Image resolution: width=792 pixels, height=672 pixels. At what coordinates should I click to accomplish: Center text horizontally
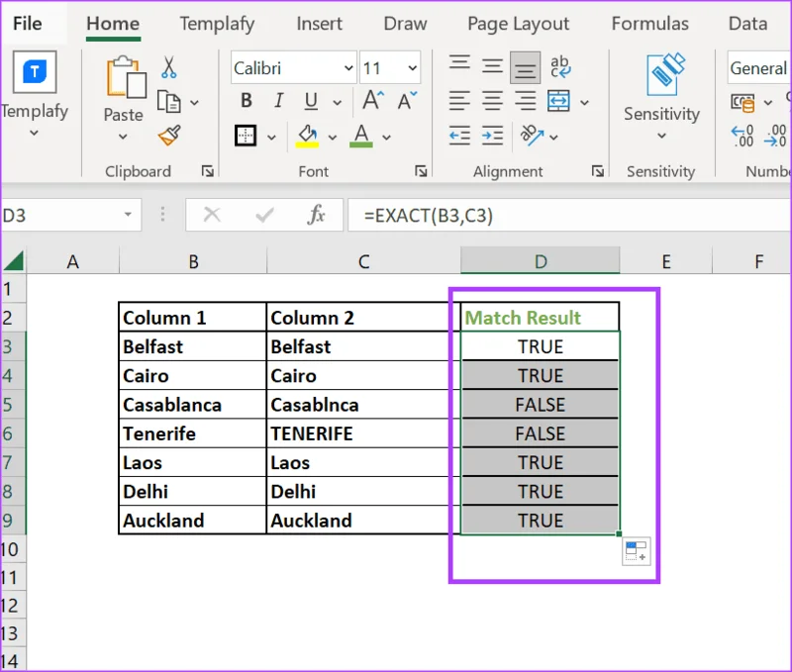coord(492,101)
